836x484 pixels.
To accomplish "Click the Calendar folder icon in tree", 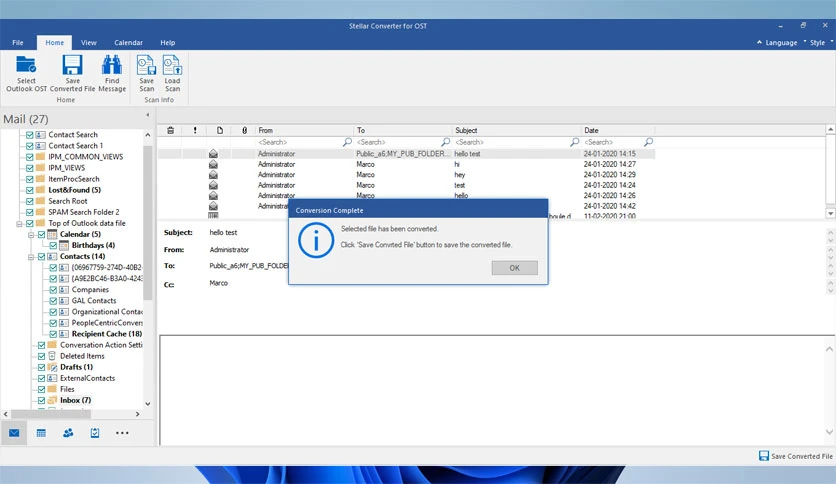I will (x=52, y=234).
